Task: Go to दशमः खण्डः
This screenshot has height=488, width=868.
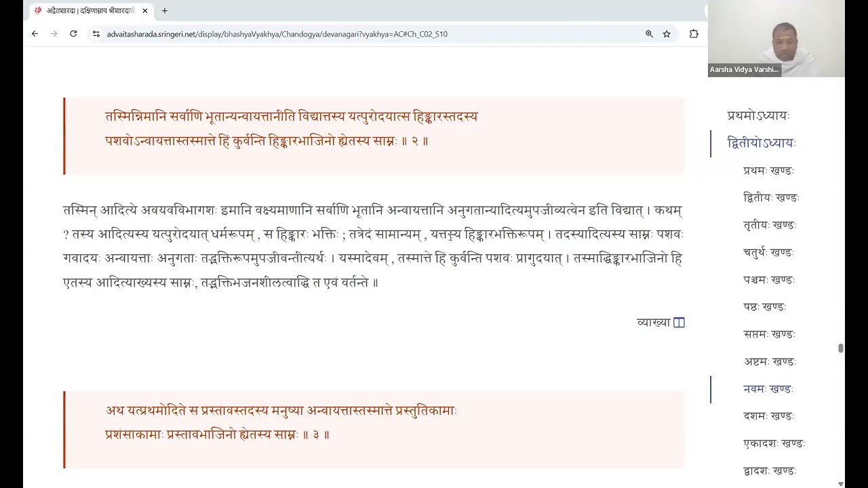Action: (768, 416)
